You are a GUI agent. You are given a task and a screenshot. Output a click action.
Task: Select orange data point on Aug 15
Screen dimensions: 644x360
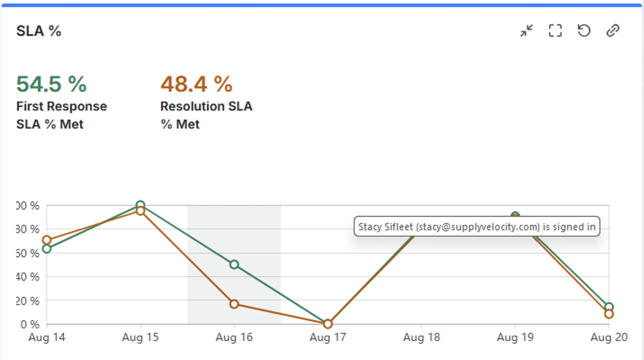coord(141,211)
